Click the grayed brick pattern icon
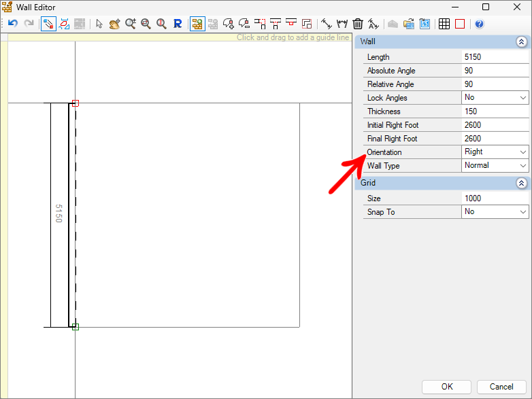This screenshot has height=399, width=532. 80,24
